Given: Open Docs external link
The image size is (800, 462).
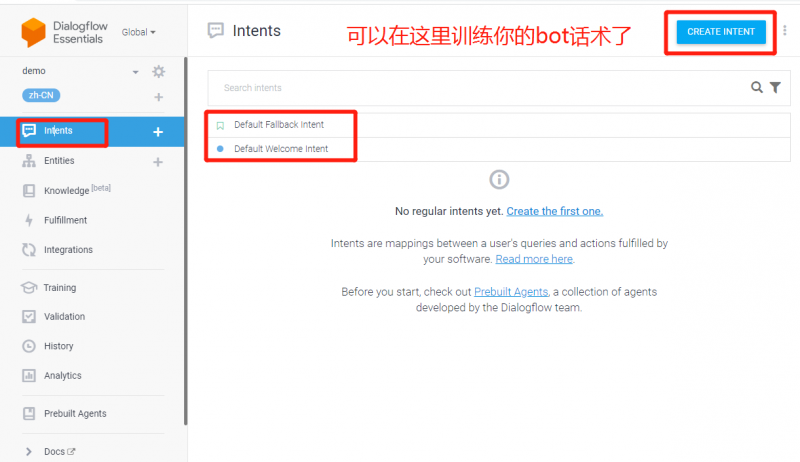Looking at the screenshot, I should [60, 451].
